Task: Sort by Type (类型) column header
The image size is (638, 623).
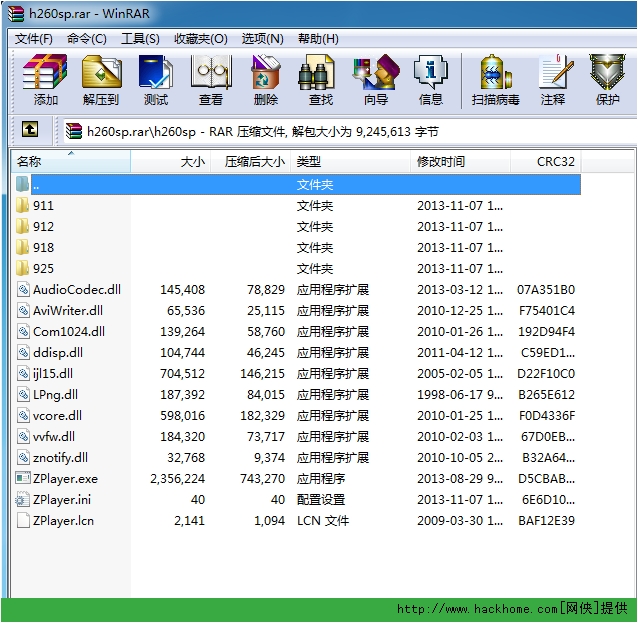Action: tap(350, 162)
